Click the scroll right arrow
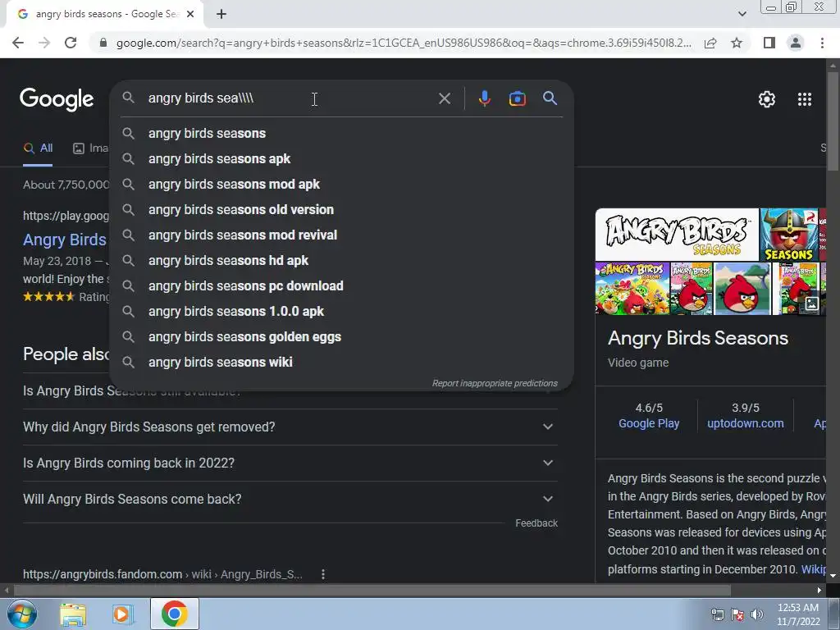Viewport: 840px width, 630px height. (819, 591)
